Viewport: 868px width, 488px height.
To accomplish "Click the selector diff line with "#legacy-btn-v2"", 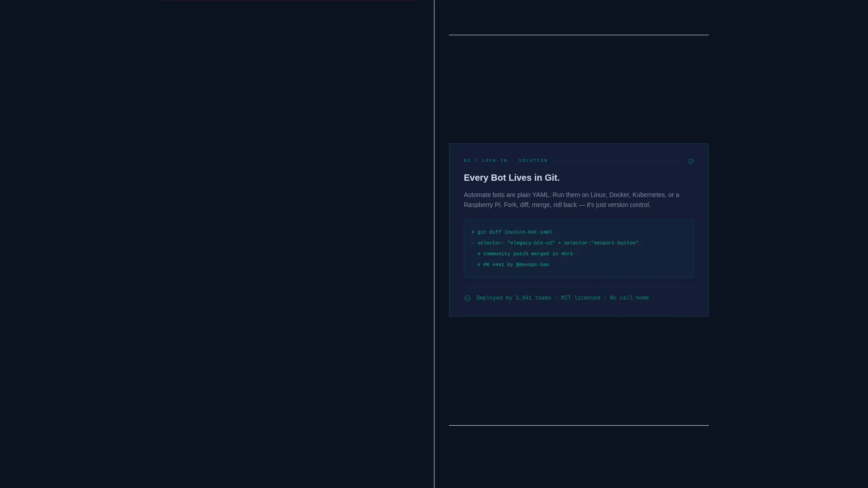I will (x=555, y=243).
